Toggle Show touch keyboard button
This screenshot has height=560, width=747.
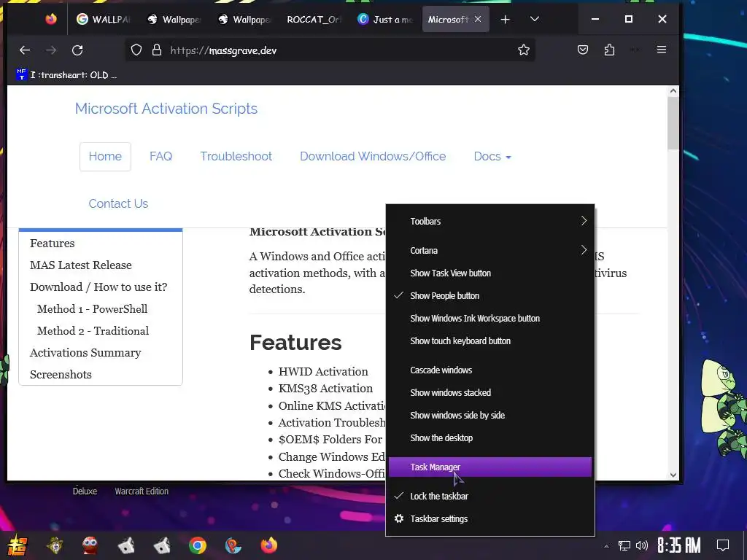[489, 341]
